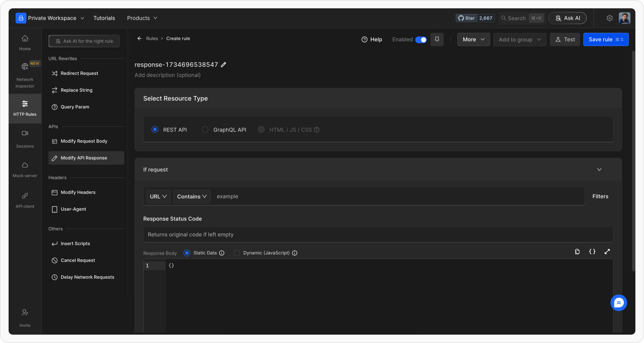Screen dimensions: 644x343
Task: Click the pencil icon to rename the rule
Action: pos(223,65)
